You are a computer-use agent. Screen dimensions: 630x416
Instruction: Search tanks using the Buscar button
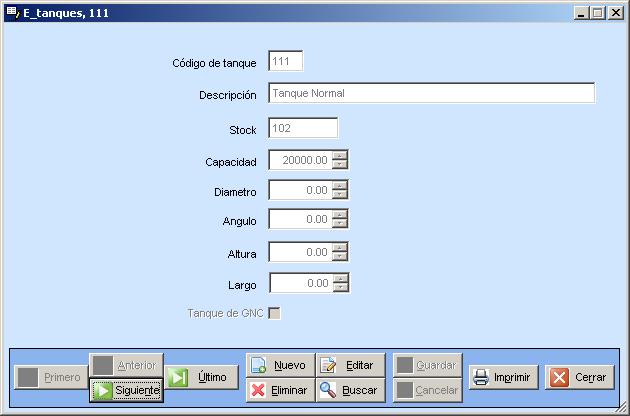351,390
